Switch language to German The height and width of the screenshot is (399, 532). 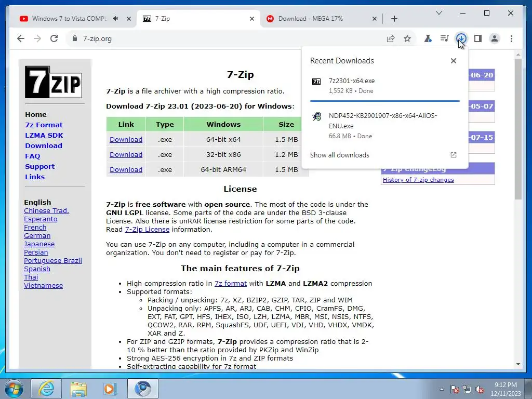pos(37,236)
